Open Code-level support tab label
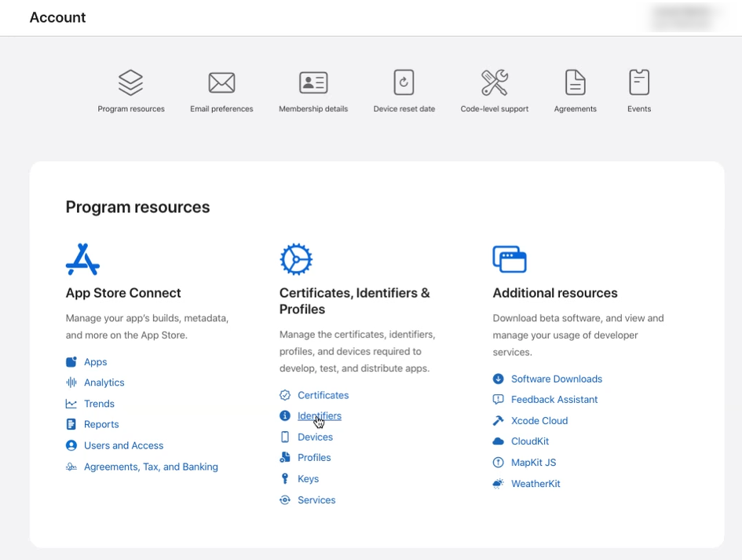 (x=495, y=109)
